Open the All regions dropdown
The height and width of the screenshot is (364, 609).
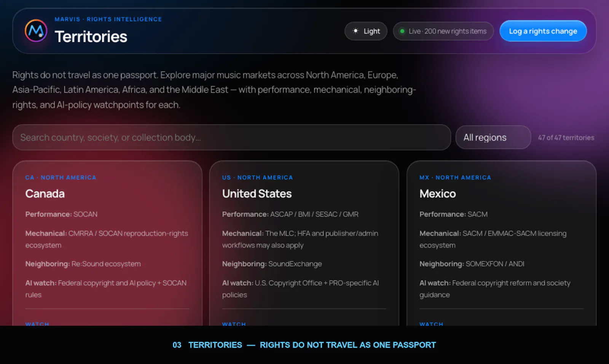tap(493, 137)
